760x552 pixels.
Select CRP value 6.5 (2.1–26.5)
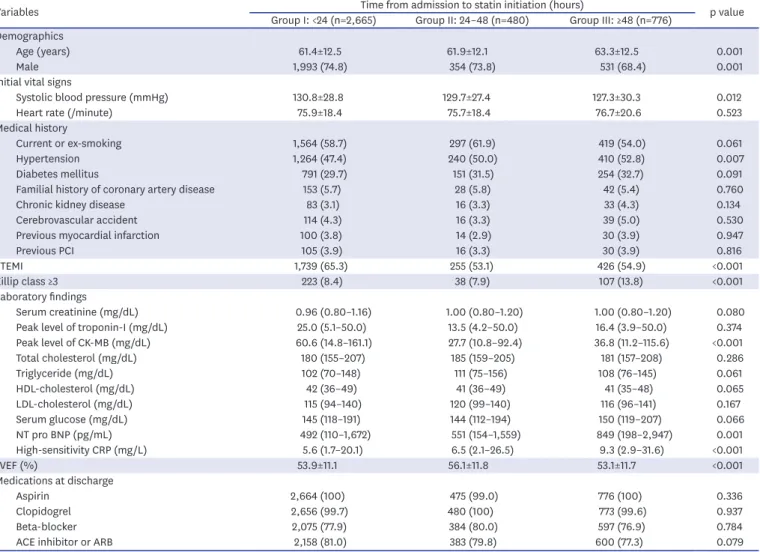coord(482,450)
